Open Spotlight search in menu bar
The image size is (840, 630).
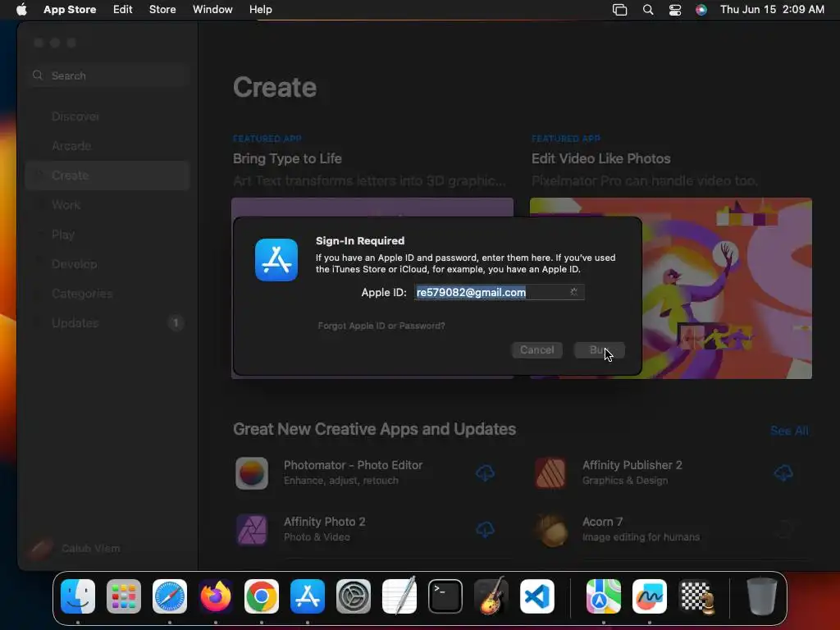click(648, 10)
